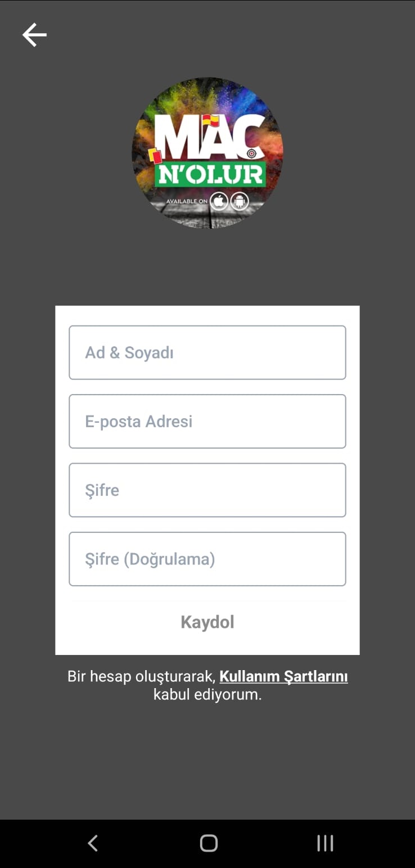Click the green N'OLUR banner

pyautogui.click(x=210, y=174)
